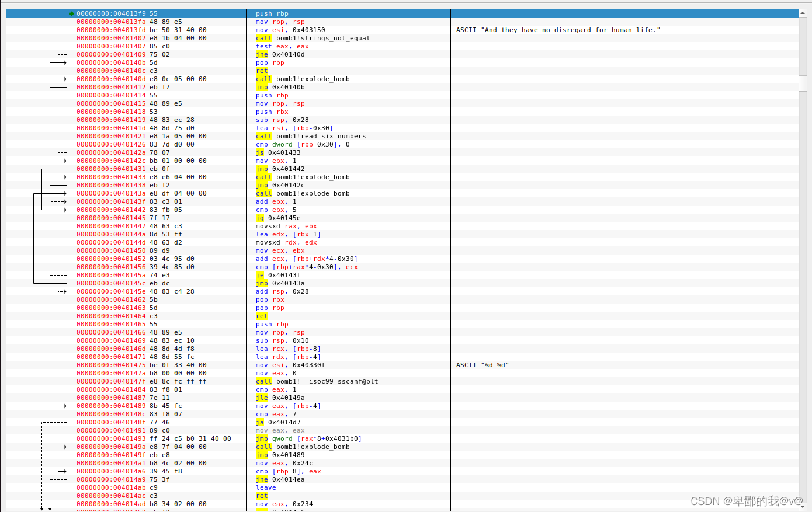Image resolution: width=812 pixels, height=512 pixels.
Task: Click jmp qword [rax*8+0x4031b0] instruction
Action: point(308,438)
